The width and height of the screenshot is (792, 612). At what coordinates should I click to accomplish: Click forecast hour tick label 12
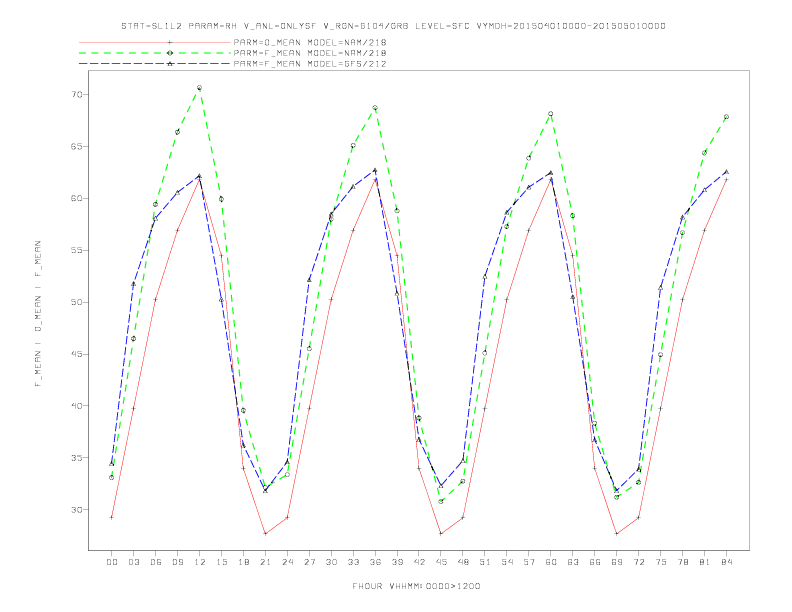click(x=200, y=562)
